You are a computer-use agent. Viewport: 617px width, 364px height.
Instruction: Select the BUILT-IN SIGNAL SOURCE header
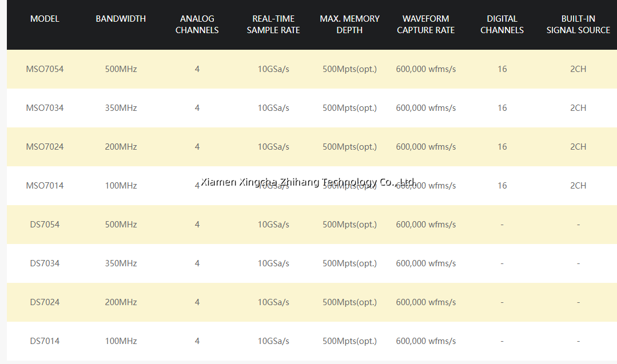click(x=578, y=25)
